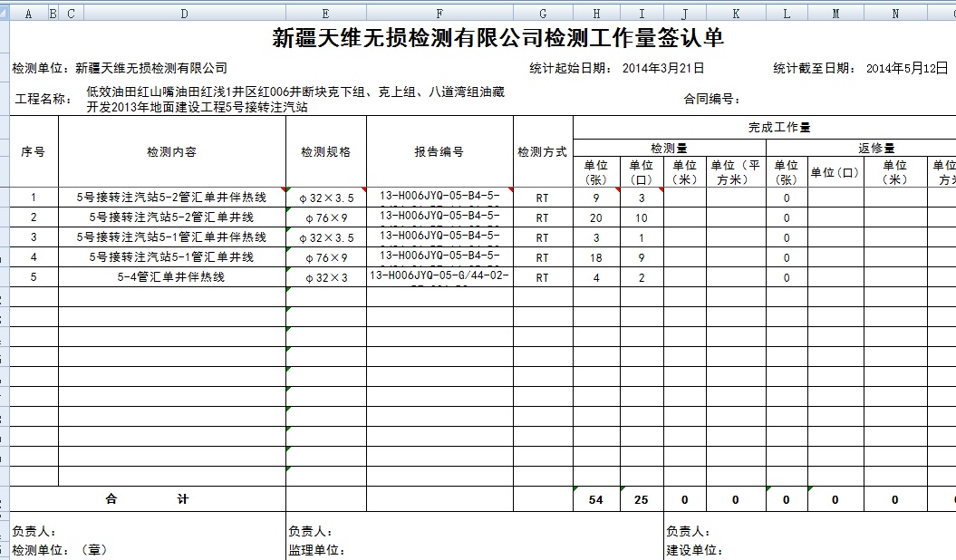The image size is (956, 560).
Task: Select the 5-4管汇单井伴热线 cell
Action: pyautogui.click(x=171, y=277)
